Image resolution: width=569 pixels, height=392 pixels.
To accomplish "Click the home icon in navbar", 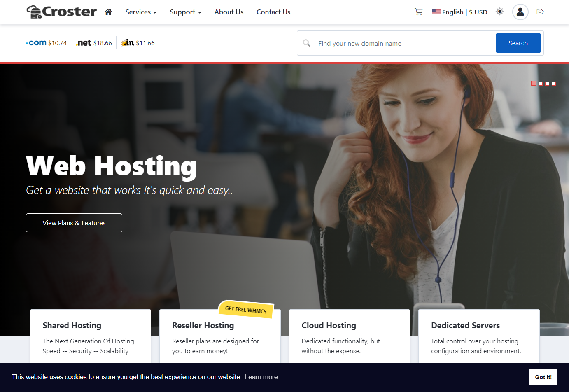I will 108,12.
